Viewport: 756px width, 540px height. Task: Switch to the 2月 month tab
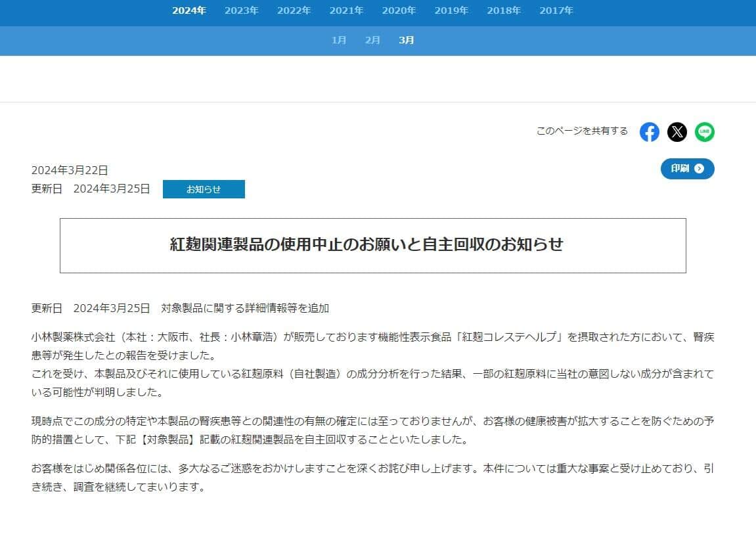pos(372,40)
